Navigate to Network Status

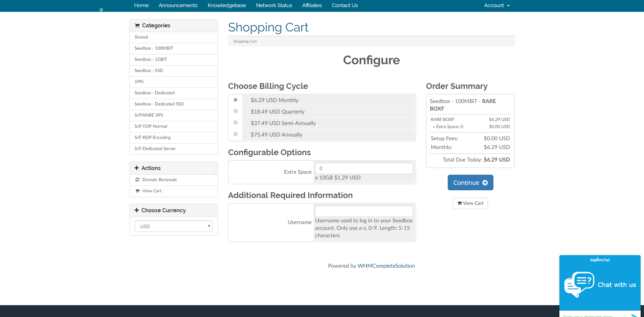point(274,5)
